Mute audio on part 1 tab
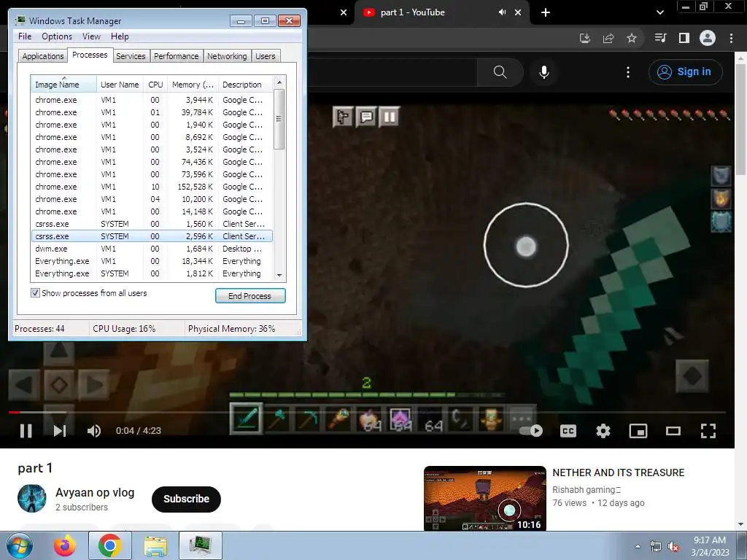 tap(502, 12)
